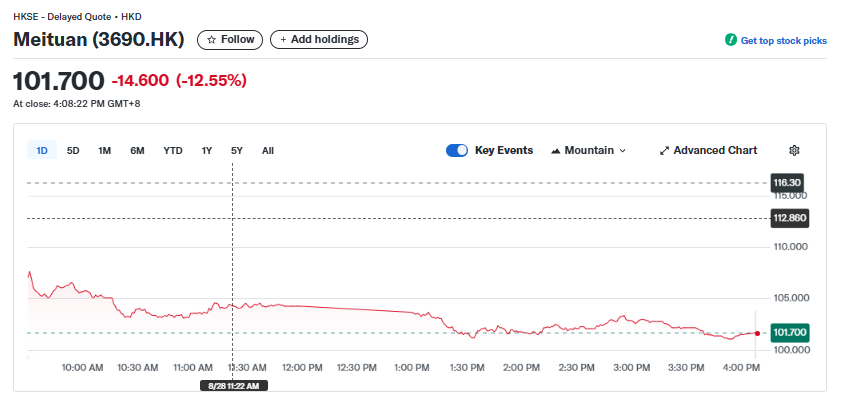Switch to the 5D range tab

pos(73,151)
